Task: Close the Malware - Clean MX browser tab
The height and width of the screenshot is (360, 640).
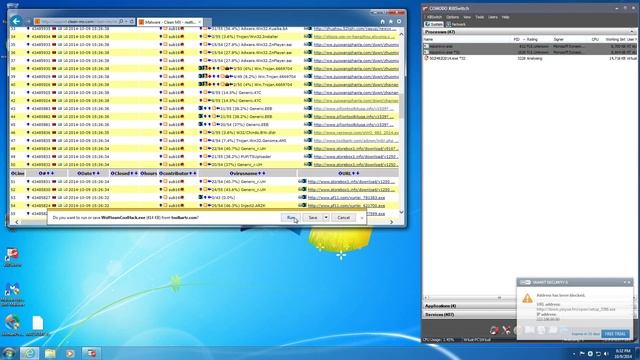Action: point(200,22)
